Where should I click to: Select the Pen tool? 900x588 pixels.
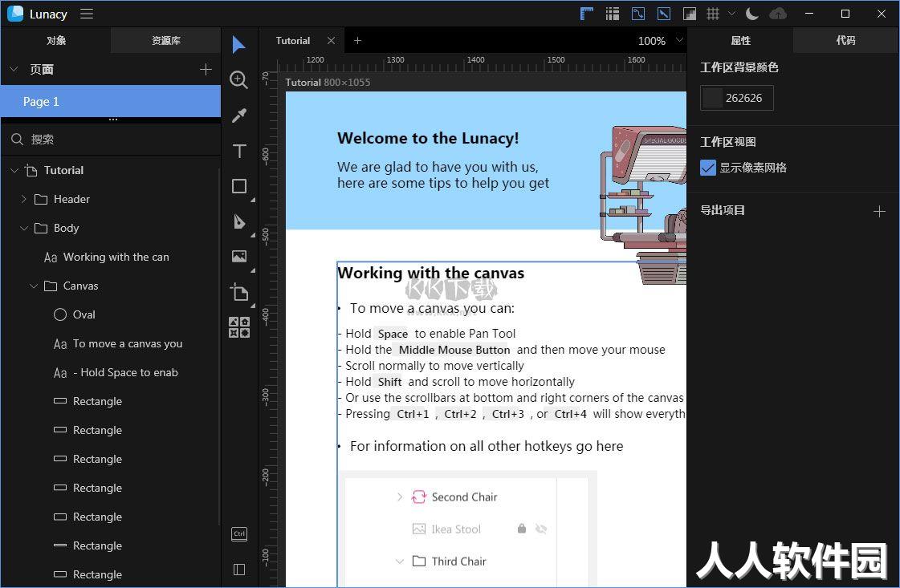(x=239, y=221)
